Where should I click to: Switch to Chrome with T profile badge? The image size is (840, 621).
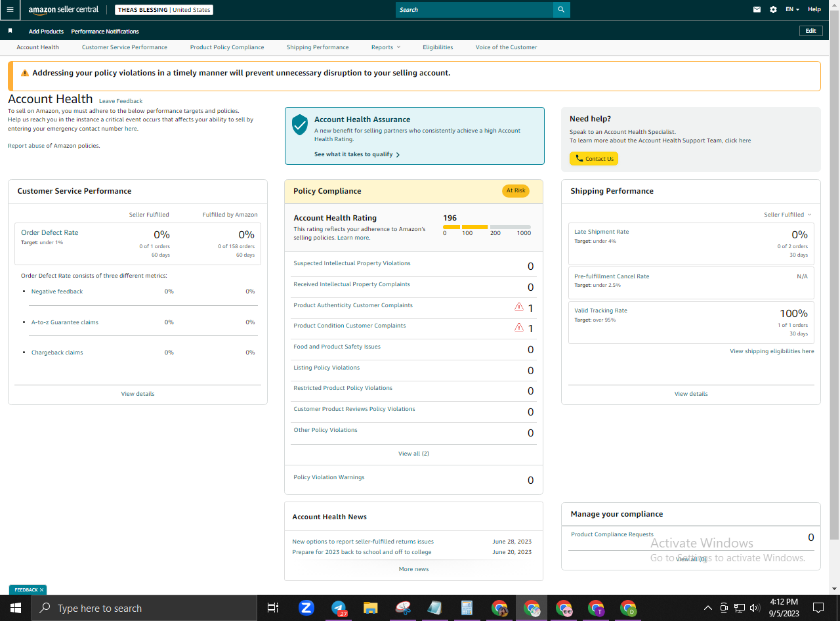tap(596, 608)
